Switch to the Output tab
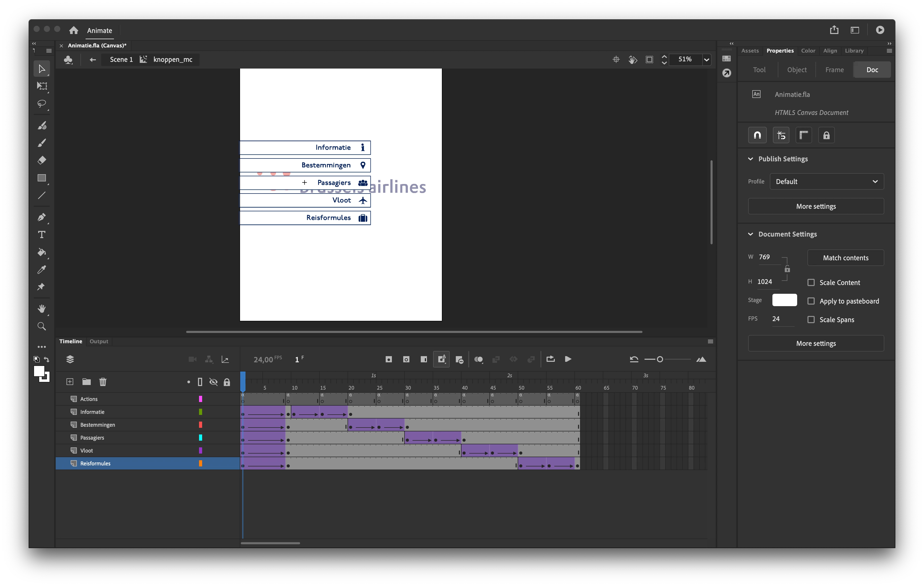 (99, 341)
